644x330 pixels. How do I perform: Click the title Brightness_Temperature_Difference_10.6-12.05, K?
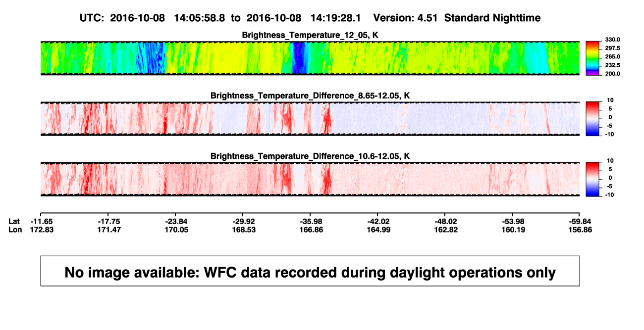tap(310, 156)
